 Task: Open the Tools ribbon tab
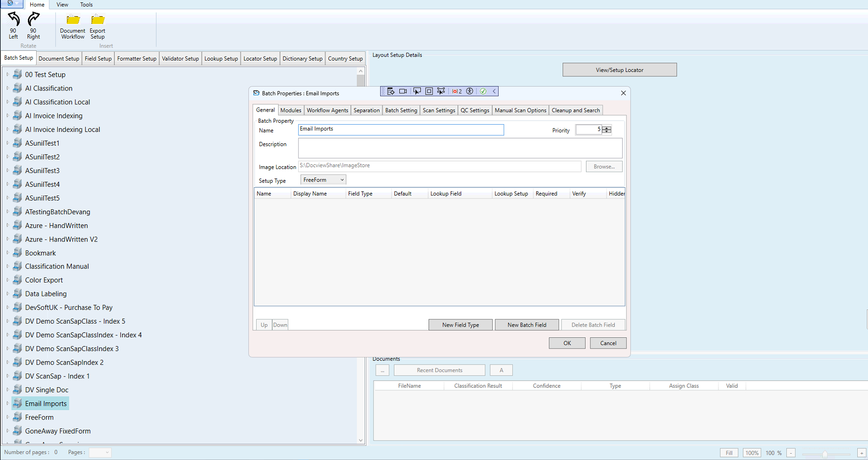[x=87, y=4]
